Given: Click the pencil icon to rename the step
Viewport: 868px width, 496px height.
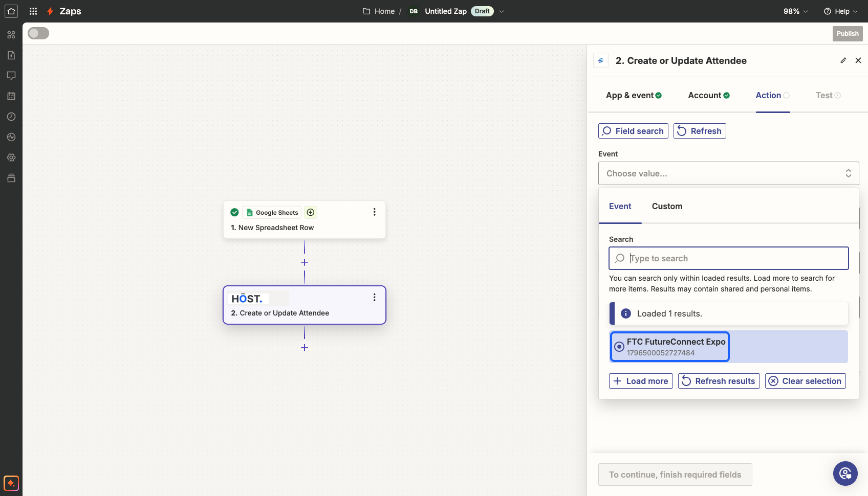Looking at the screenshot, I should tap(843, 60).
